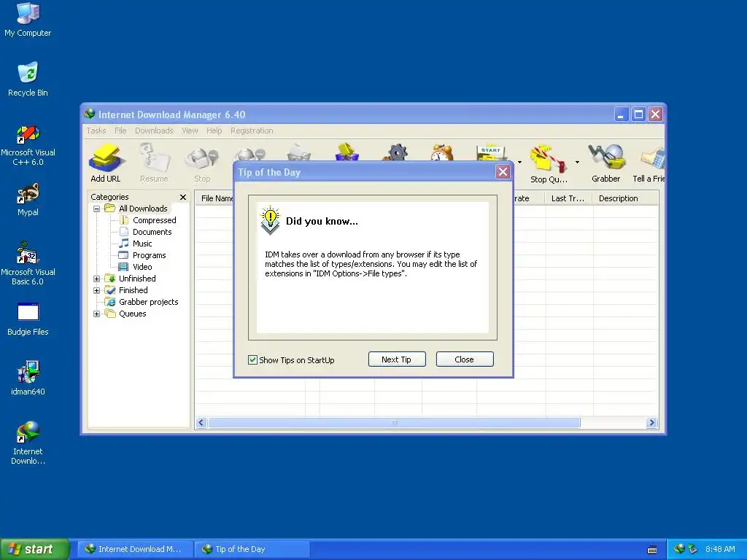Switch to Tip of the Day taskbar button
This screenshot has height=560, width=747.
pos(252,549)
